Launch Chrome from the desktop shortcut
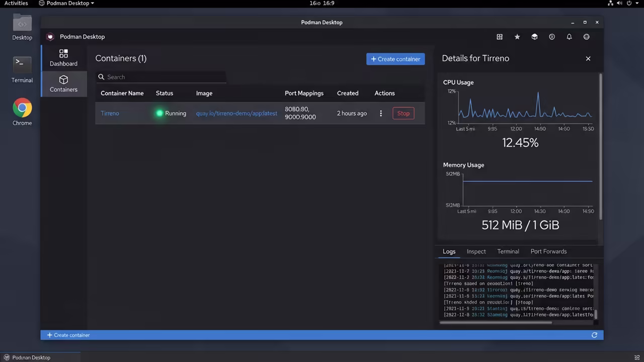This screenshot has height=362, width=644. point(22,113)
